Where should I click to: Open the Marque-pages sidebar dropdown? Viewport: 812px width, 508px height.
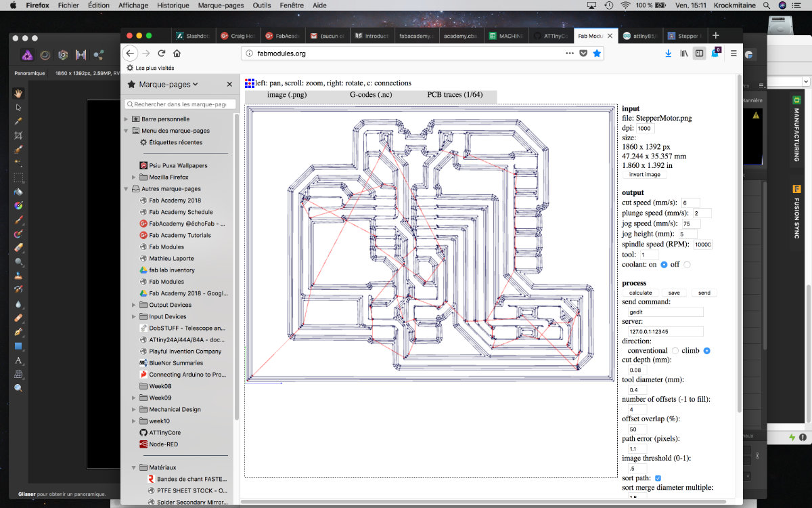click(x=168, y=85)
